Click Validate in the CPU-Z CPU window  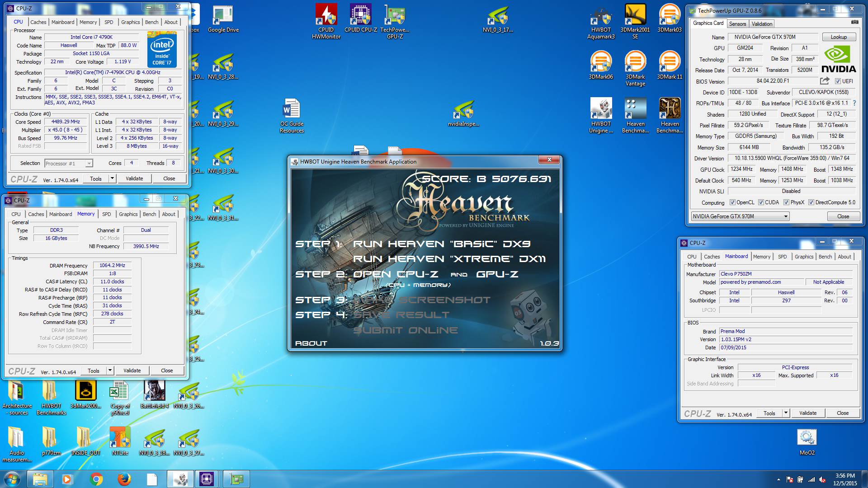134,178
